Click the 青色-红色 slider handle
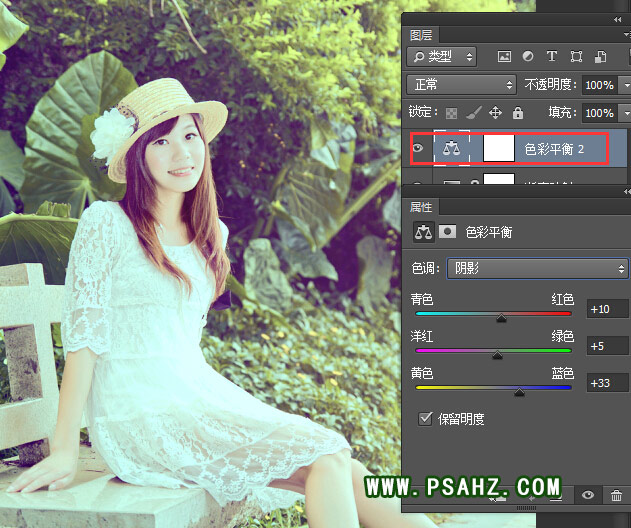Viewport: 631px width, 528px height. tap(501, 318)
